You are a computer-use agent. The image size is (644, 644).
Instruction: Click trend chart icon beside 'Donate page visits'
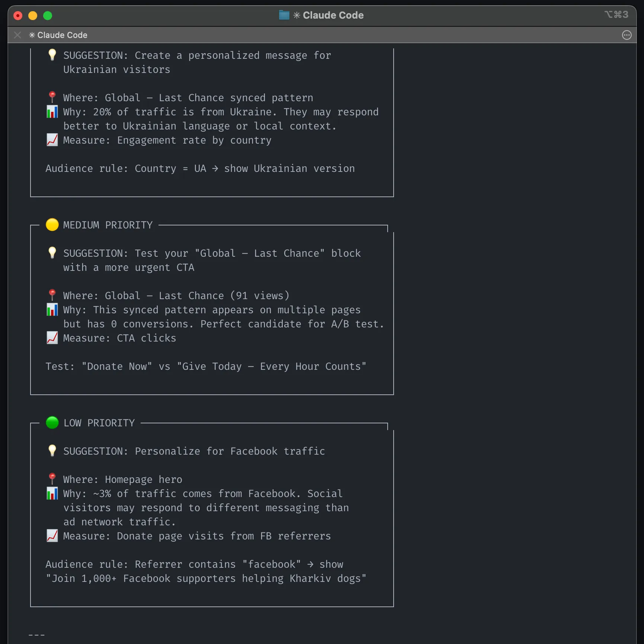[x=52, y=536]
